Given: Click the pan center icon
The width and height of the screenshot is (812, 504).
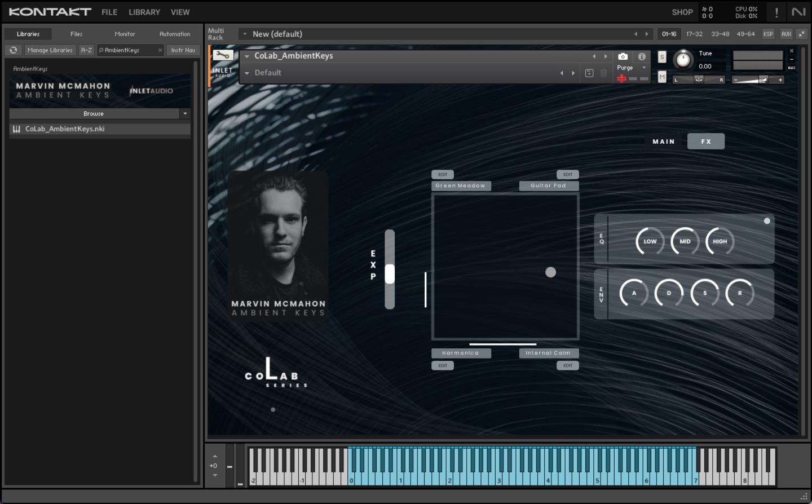Looking at the screenshot, I should (x=698, y=79).
